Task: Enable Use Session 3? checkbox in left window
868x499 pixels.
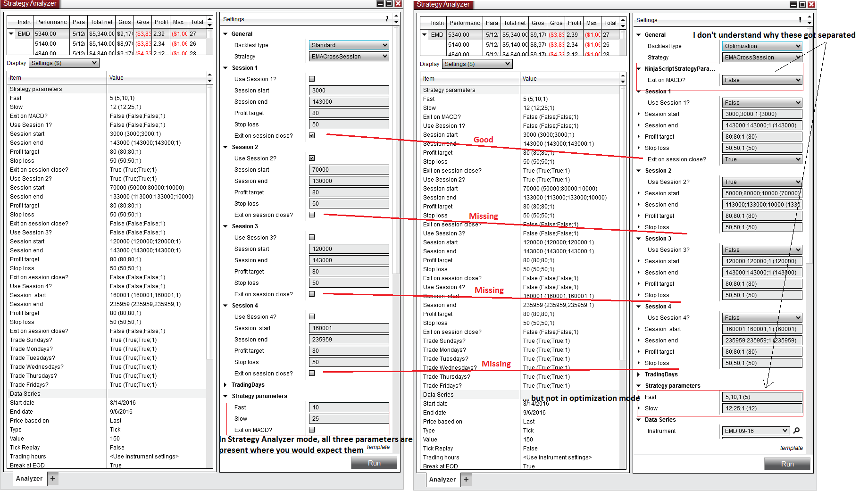Action: coord(312,237)
